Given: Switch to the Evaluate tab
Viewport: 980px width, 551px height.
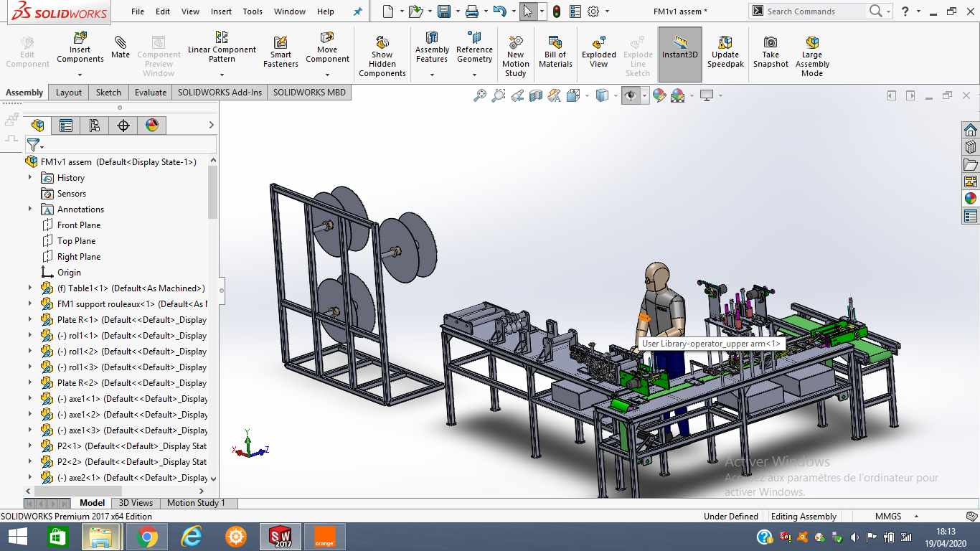Looking at the screenshot, I should tap(151, 93).
